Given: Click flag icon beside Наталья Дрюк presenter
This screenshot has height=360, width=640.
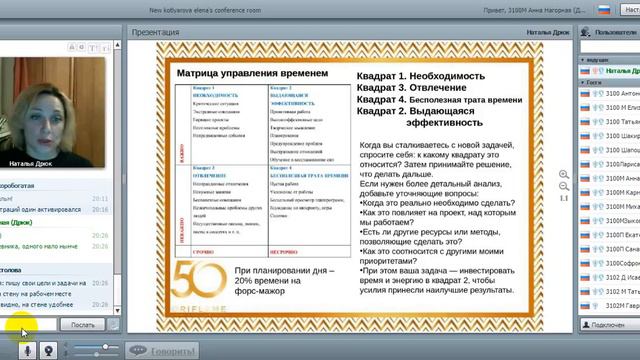Looking at the screenshot, I should tap(585, 71).
